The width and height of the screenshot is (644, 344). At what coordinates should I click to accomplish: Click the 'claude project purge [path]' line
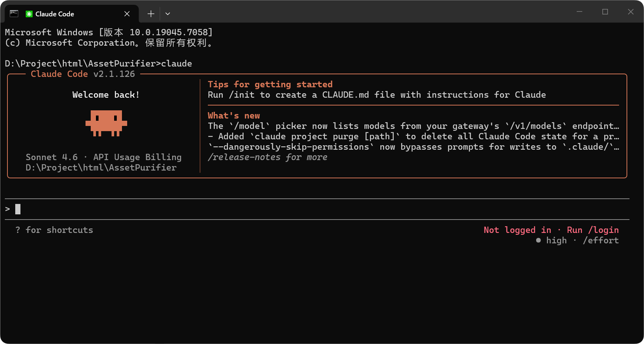(x=413, y=136)
